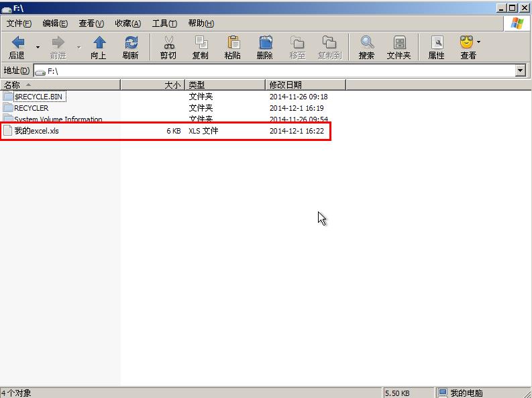Open the Views (查看) dropdown arrow
Screen dimensions: 532x398
click(478, 42)
